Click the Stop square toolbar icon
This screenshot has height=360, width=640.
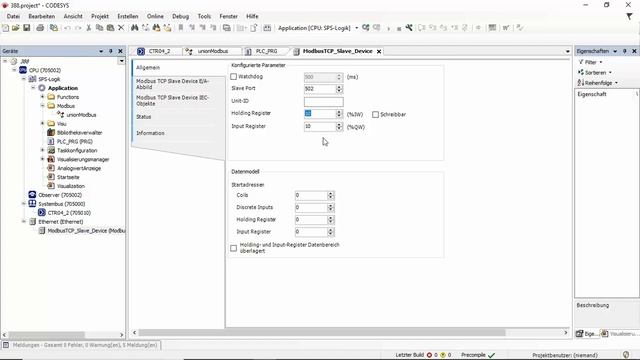pos(399,28)
